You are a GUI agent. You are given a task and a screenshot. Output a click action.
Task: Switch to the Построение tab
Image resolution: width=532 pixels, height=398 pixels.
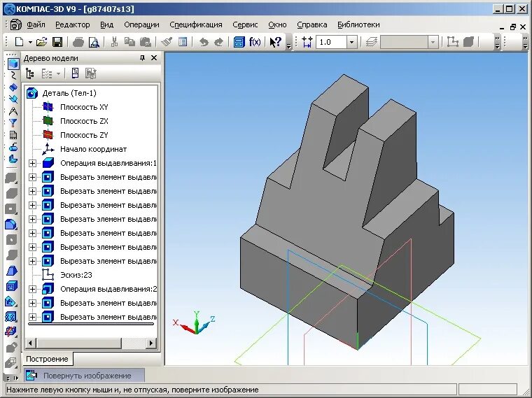(x=47, y=359)
